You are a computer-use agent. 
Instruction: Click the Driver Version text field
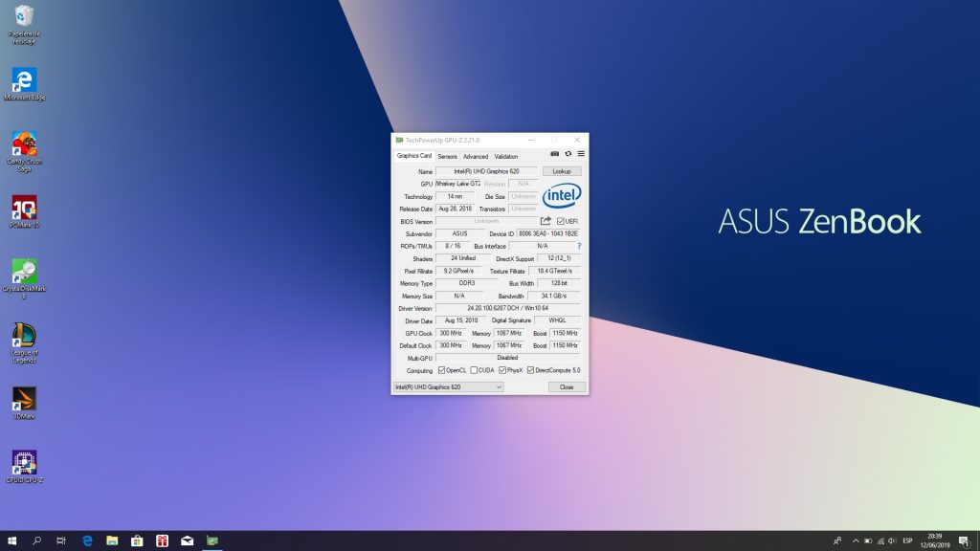click(507, 308)
